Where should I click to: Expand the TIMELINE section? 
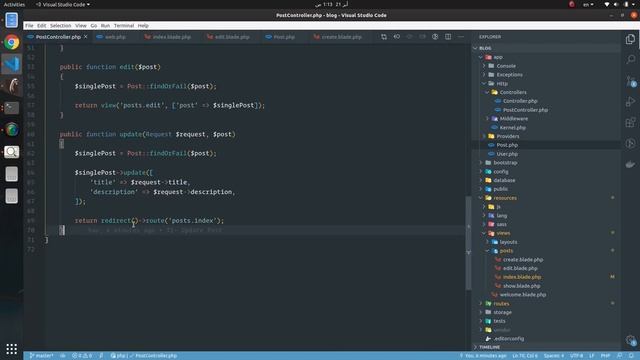pyautogui.click(x=547, y=347)
